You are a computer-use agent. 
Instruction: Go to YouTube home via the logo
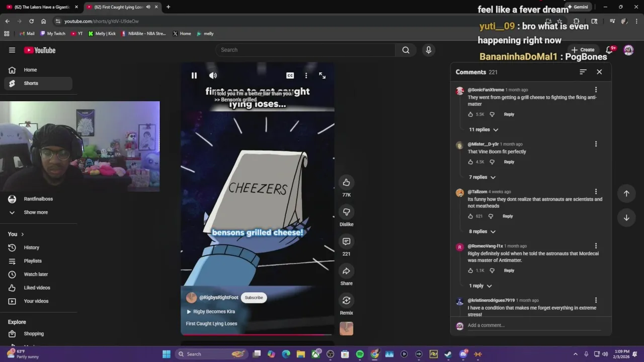(x=40, y=50)
